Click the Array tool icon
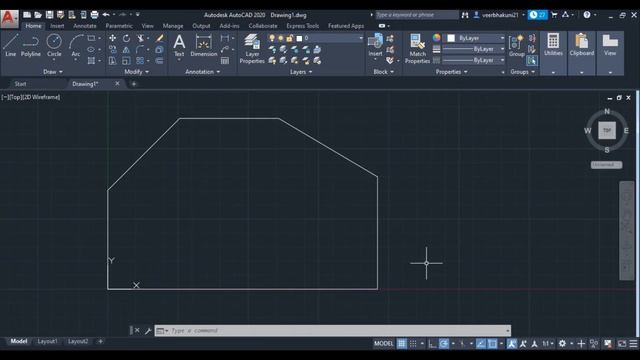 140,61
